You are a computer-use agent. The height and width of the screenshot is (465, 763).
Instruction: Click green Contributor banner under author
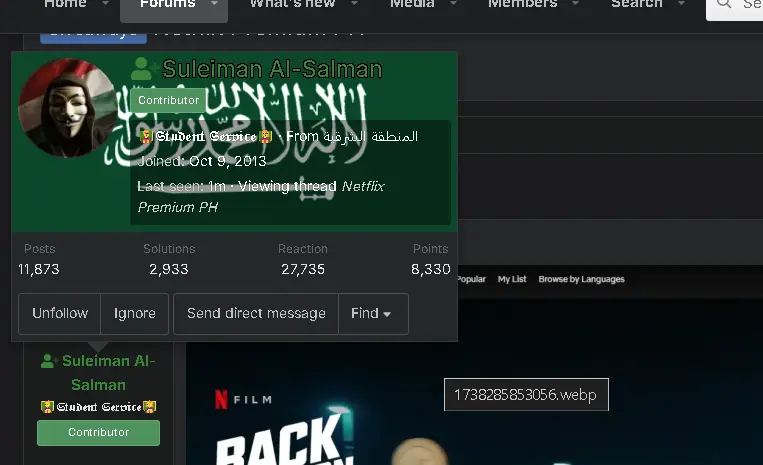click(x=98, y=432)
